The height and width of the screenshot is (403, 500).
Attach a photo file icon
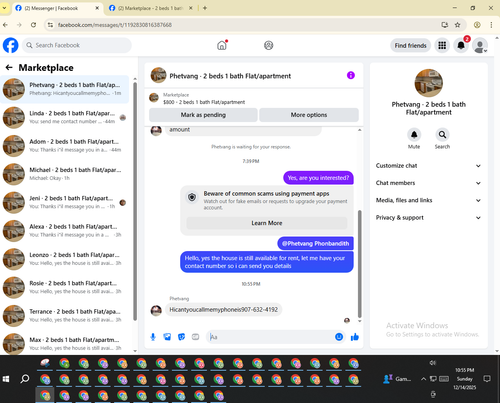click(167, 337)
